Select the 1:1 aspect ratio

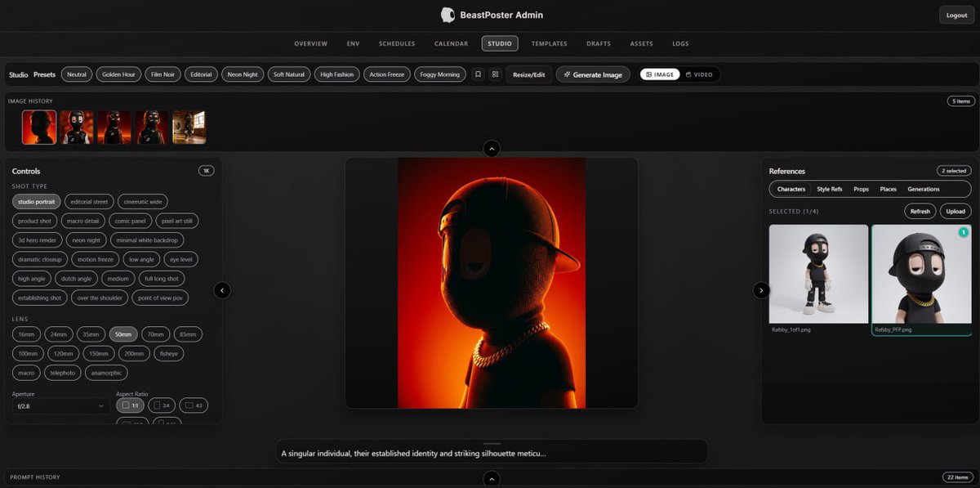coord(130,405)
